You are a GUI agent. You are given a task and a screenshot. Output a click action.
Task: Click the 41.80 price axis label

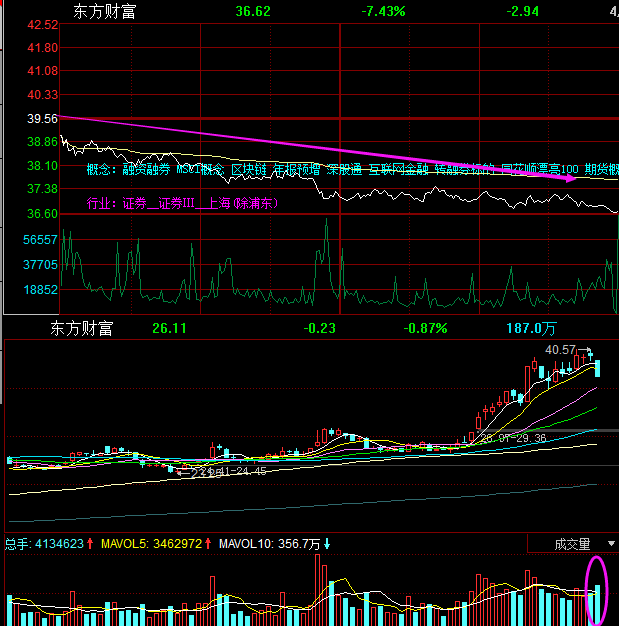(42, 48)
